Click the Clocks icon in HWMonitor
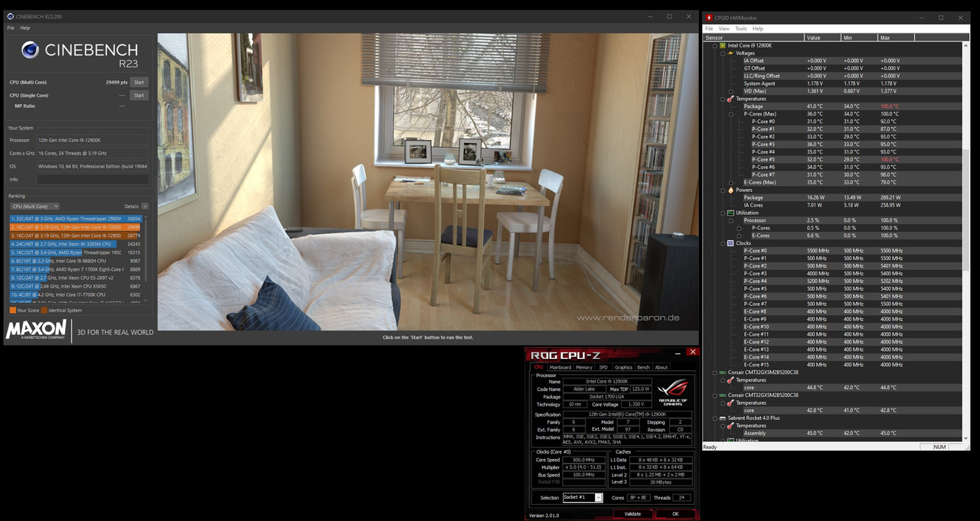This screenshot has height=521, width=980. (x=730, y=243)
